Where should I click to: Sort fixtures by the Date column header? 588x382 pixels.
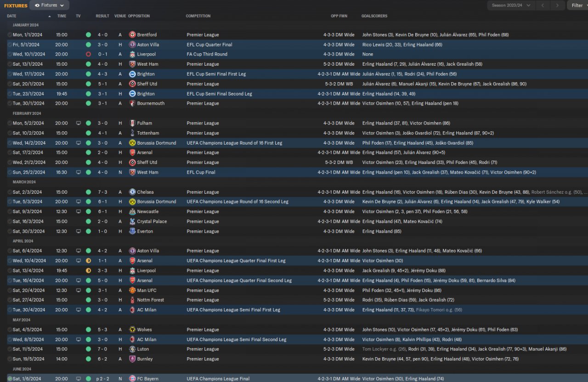coord(11,16)
